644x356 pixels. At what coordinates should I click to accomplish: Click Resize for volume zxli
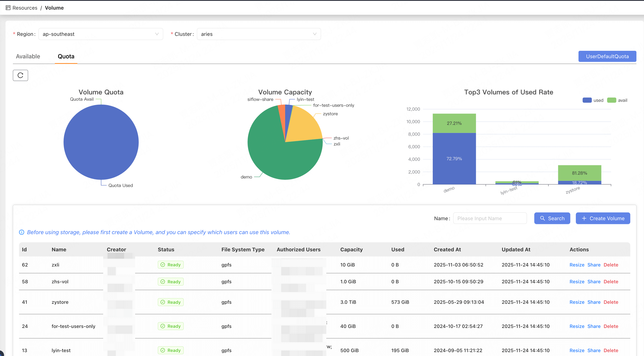tap(577, 265)
